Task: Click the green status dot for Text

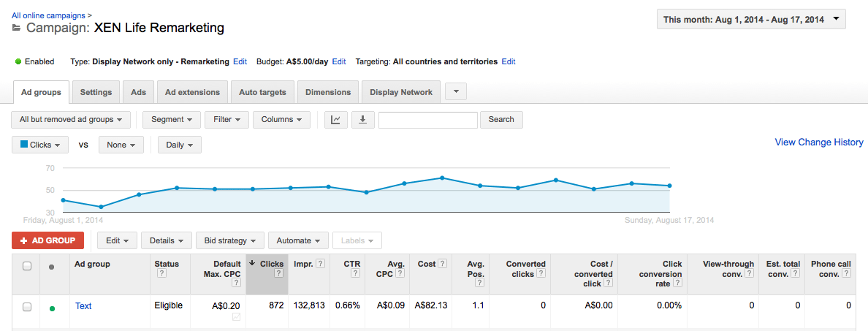Action: [x=52, y=308]
